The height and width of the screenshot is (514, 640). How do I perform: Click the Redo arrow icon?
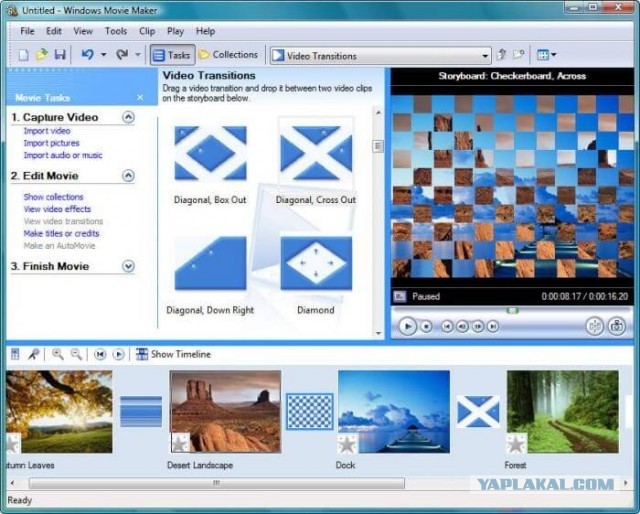122,55
